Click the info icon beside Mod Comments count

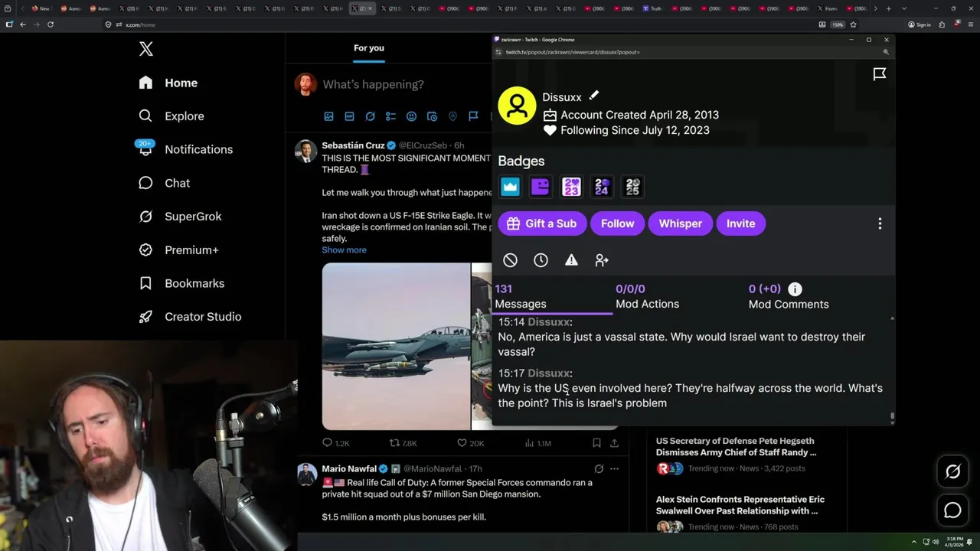coord(795,289)
